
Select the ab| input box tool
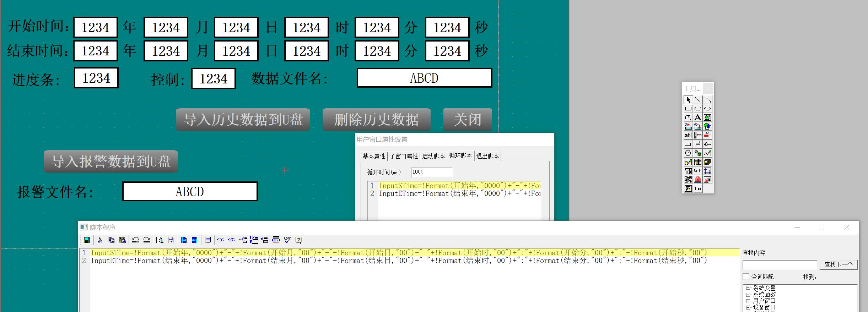click(x=688, y=135)
